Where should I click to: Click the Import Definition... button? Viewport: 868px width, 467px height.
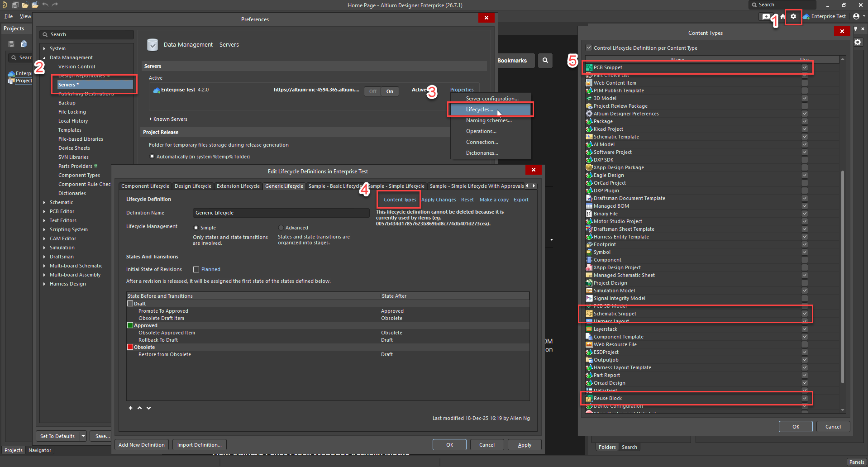point(200,445)
